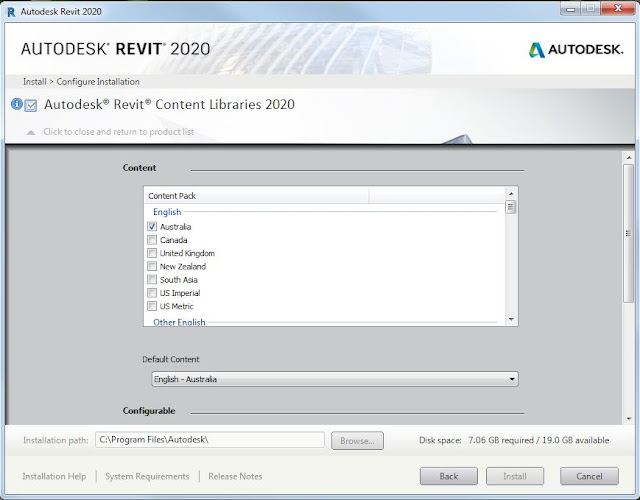Enable the US Imperial content pack
640x500 pixels.
click(x=152, y=293)
